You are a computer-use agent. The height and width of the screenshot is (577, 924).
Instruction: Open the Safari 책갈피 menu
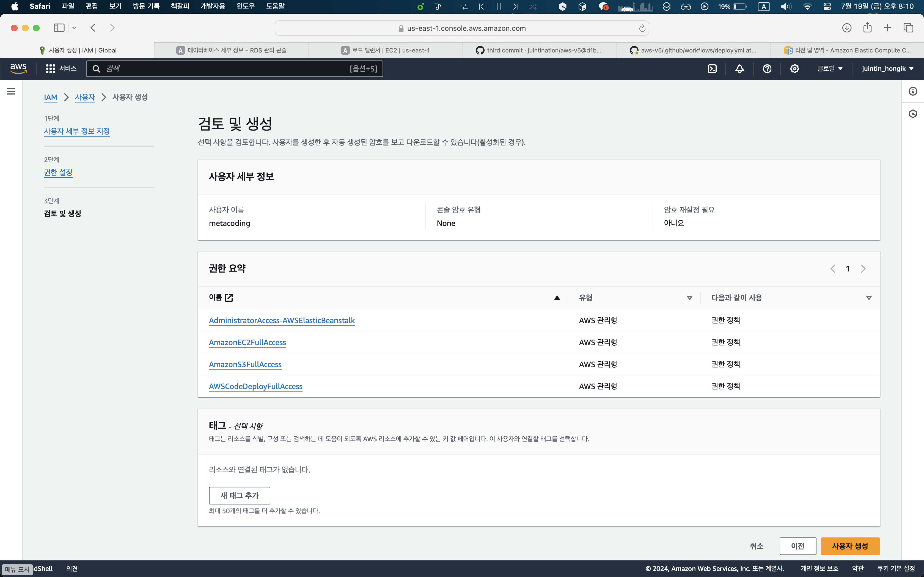click(180, 6)
